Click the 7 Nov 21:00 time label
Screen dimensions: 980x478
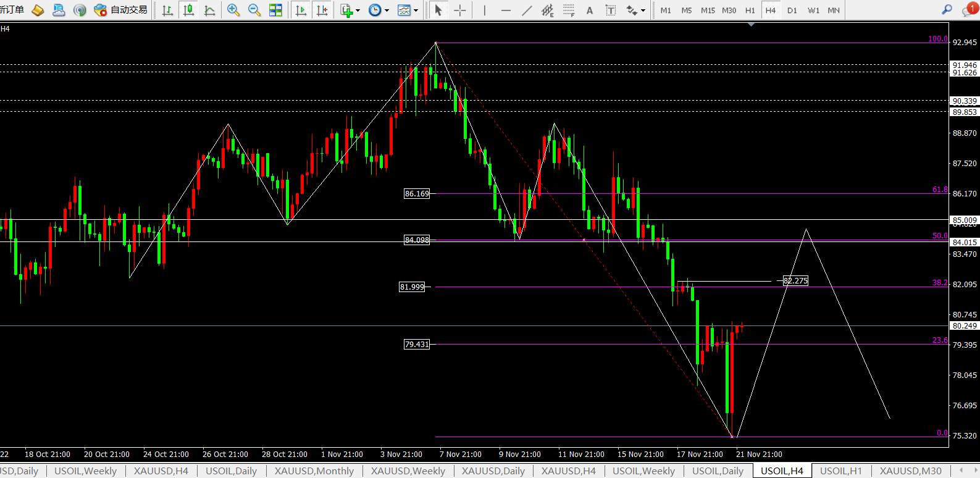point(461,455)
